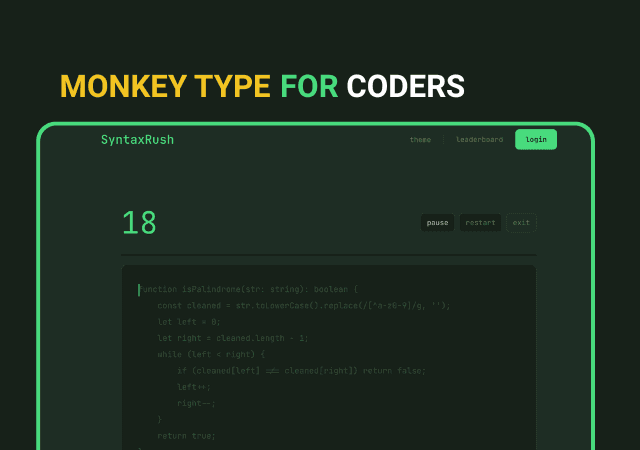Click the 'right--;' code line
Screen dimensions: 640x450
tap(196, 403)
